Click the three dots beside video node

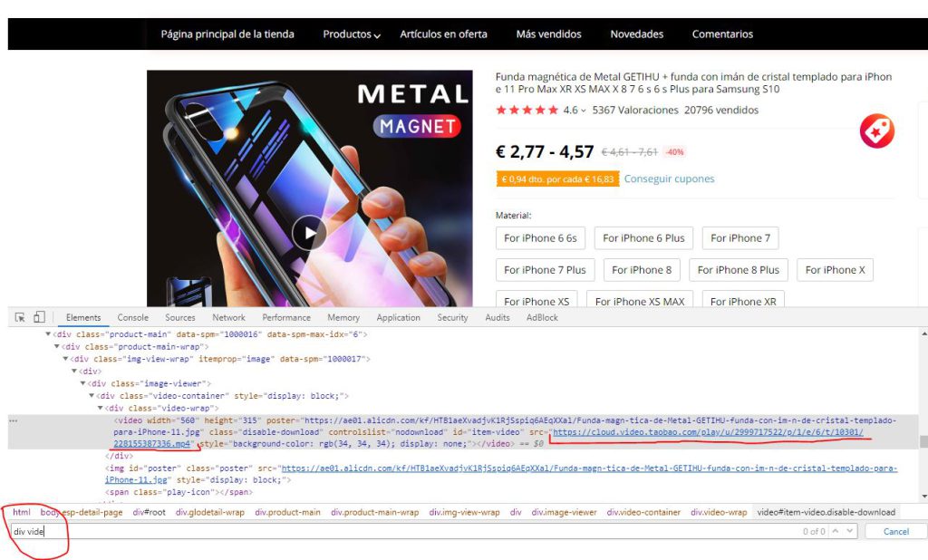click(x=13, y=420)
